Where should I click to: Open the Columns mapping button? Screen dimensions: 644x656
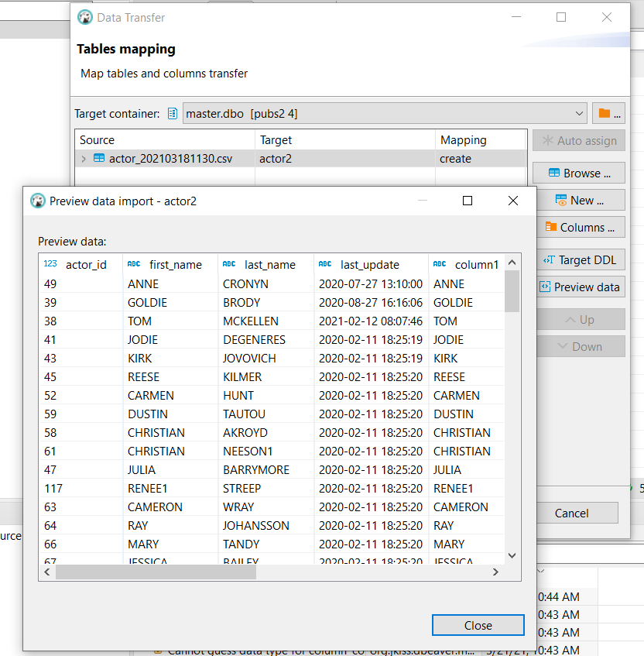[579, 227]
